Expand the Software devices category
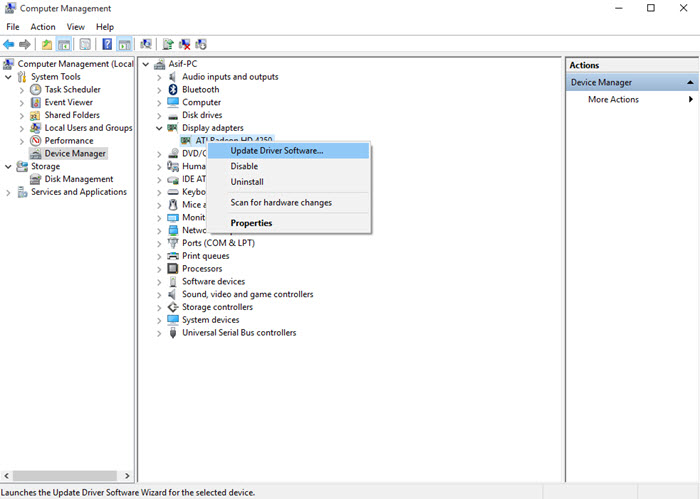This screenshot has width=700, height=499. tap(159, 282)
